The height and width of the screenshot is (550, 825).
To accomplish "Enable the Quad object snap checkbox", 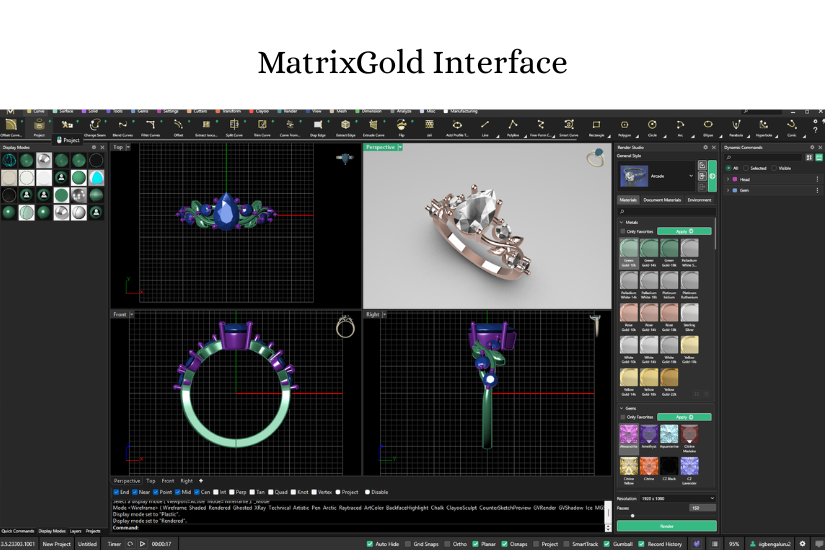I will click(271, 492).
